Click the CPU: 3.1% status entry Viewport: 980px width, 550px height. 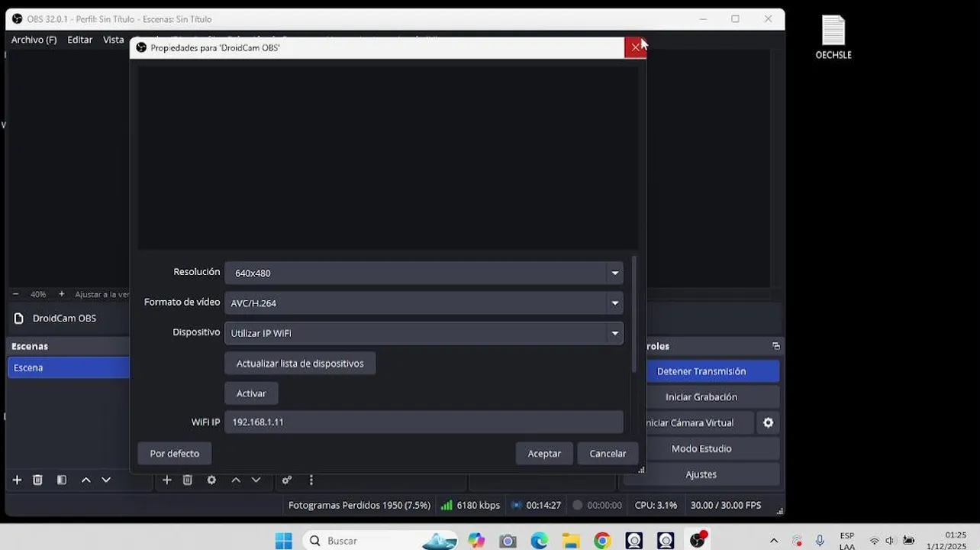656,505
